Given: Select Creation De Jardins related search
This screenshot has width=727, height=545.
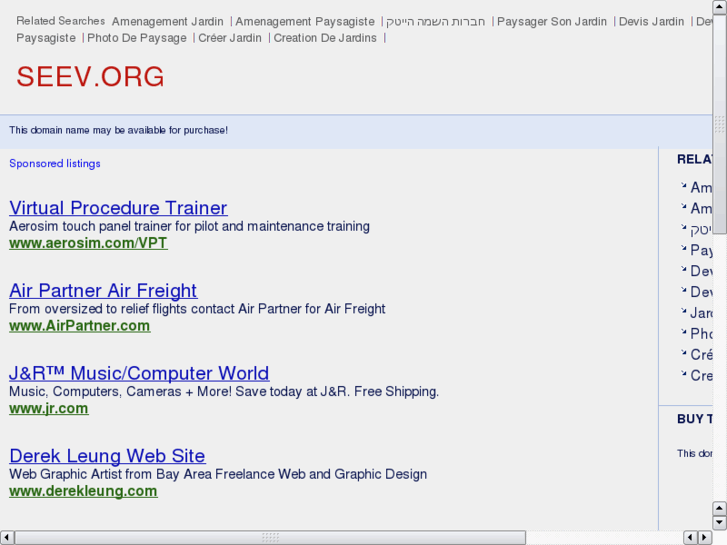Looking at the screenshot, I should pos(325,38).
